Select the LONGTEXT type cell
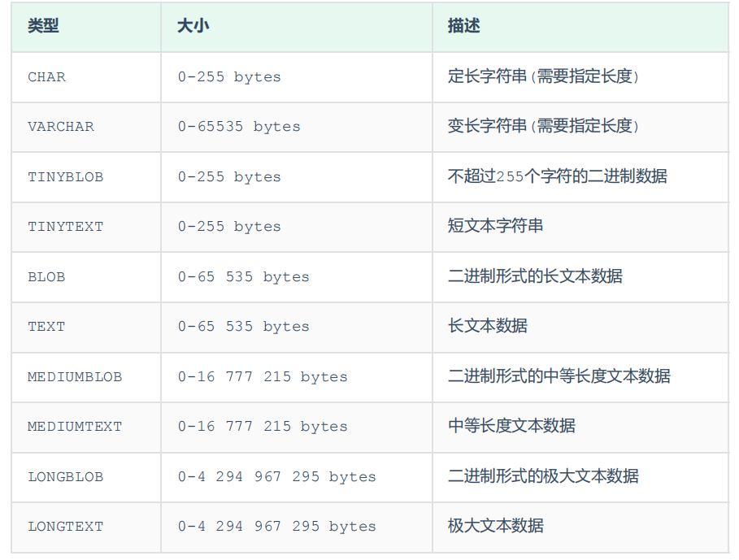The height and width of the screenshot is (560, 739). pyautogui.click(x=66, y=527)
